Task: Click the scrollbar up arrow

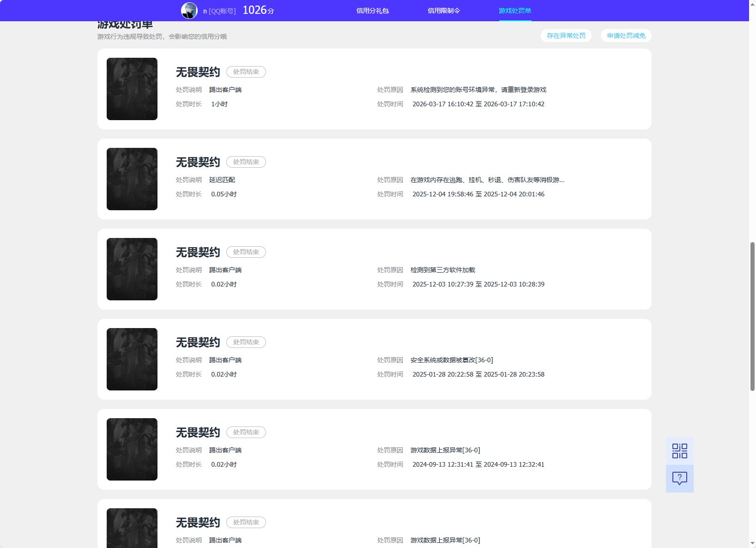Action: (x=752, y=4)
